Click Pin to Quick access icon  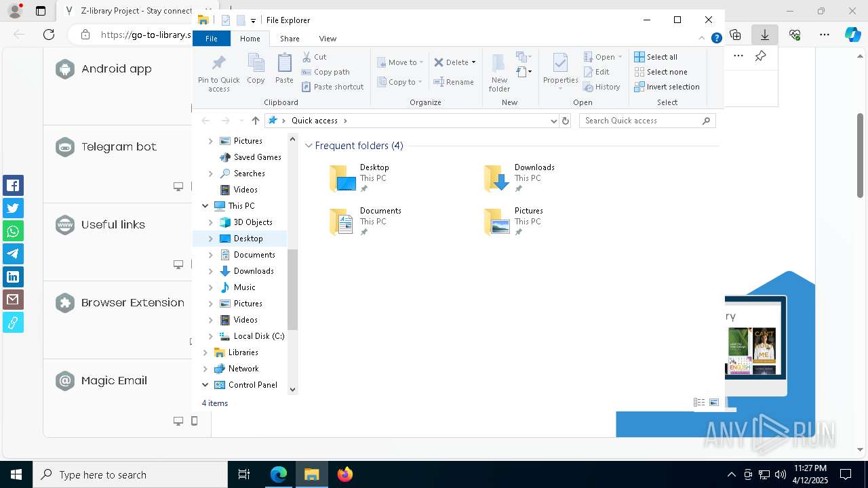pyautogui.click(x=218, y=73)
